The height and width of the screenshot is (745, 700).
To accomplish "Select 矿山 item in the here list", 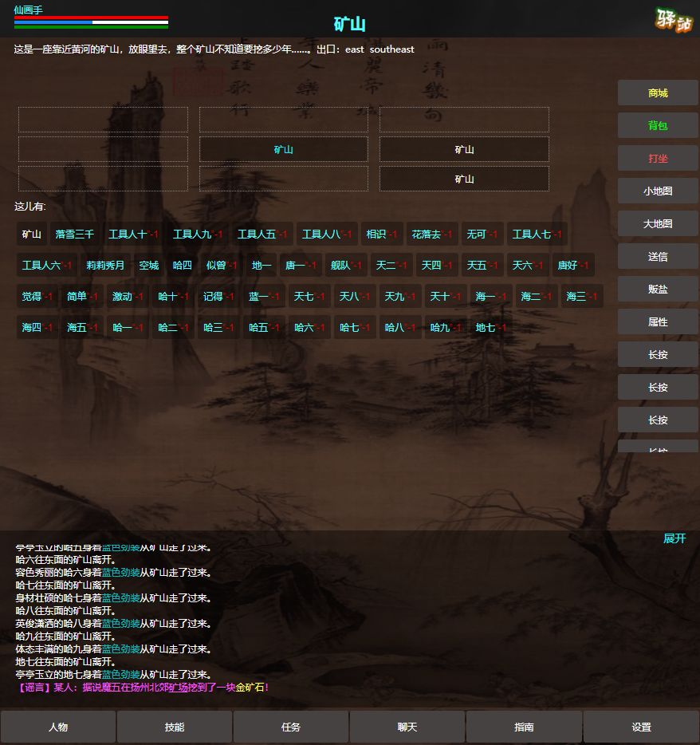I will point(31,235).
